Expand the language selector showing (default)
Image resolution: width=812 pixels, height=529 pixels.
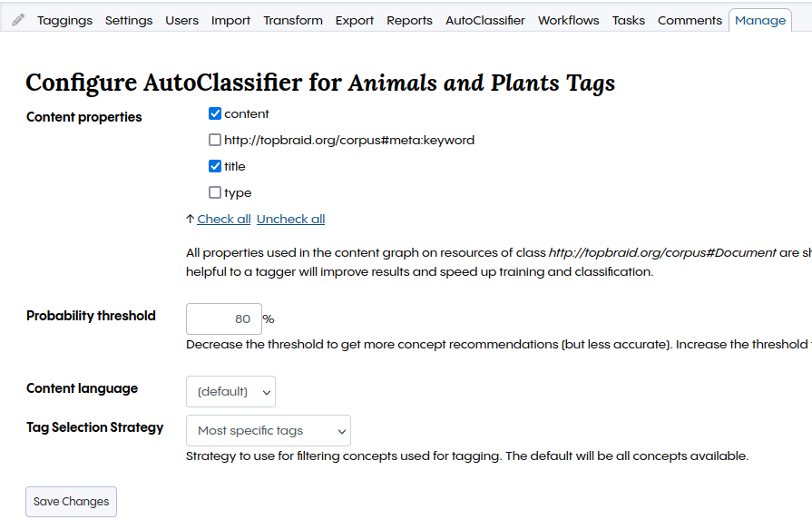[230, 391]
